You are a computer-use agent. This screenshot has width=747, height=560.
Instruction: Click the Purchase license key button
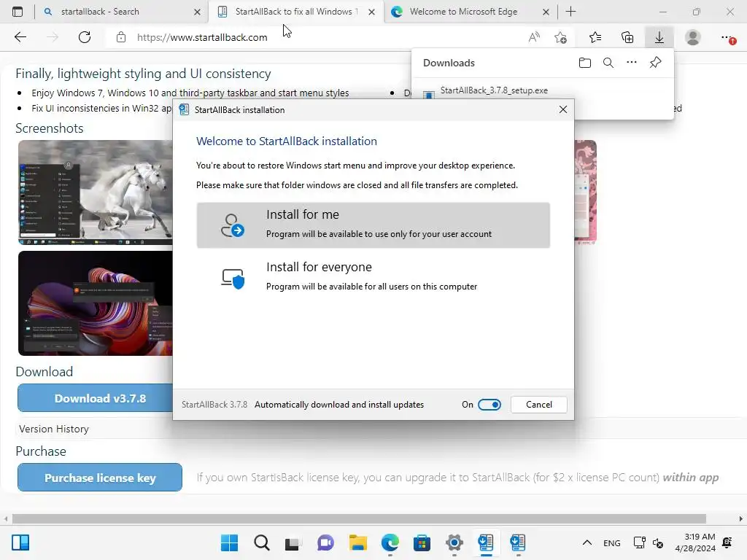coord(100,477)
